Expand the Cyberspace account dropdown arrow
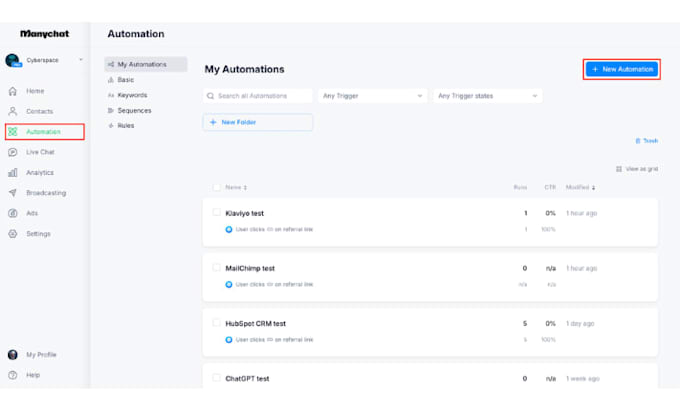Screen dimensions: 680x411 coord(81,60)
